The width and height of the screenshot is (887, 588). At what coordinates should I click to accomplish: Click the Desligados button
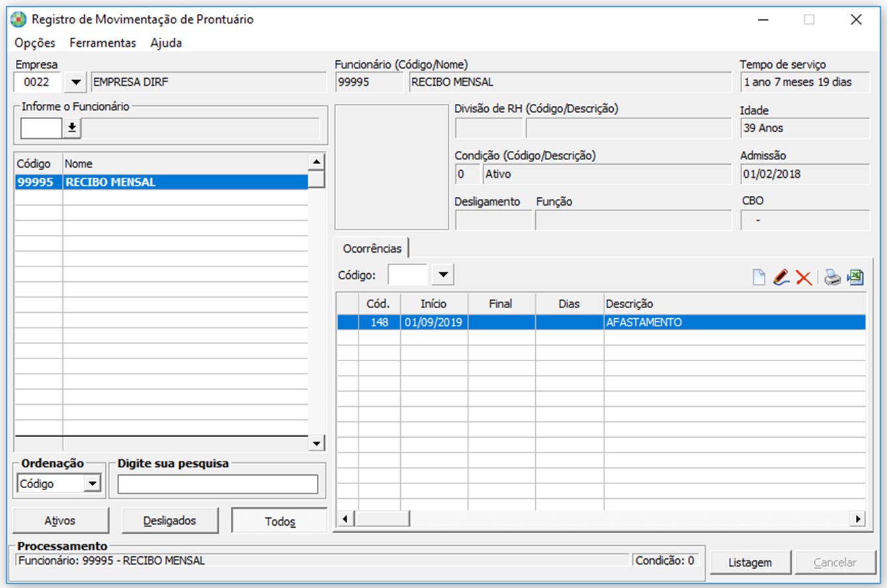point(170,521)
